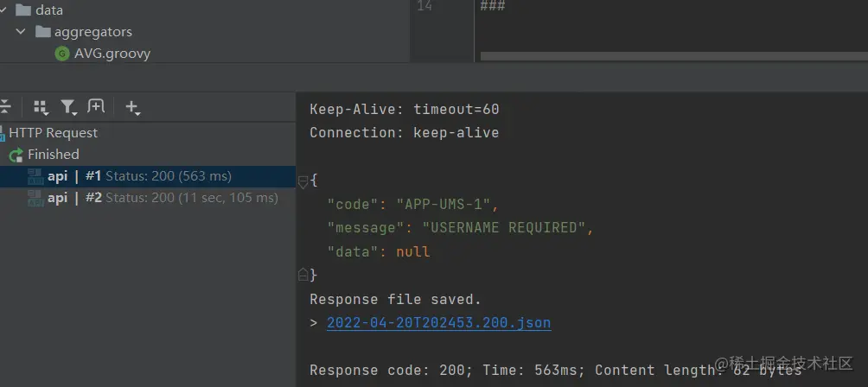
Task: Click the "APP-UMS-1" code value
Action: tap(444, 205)
